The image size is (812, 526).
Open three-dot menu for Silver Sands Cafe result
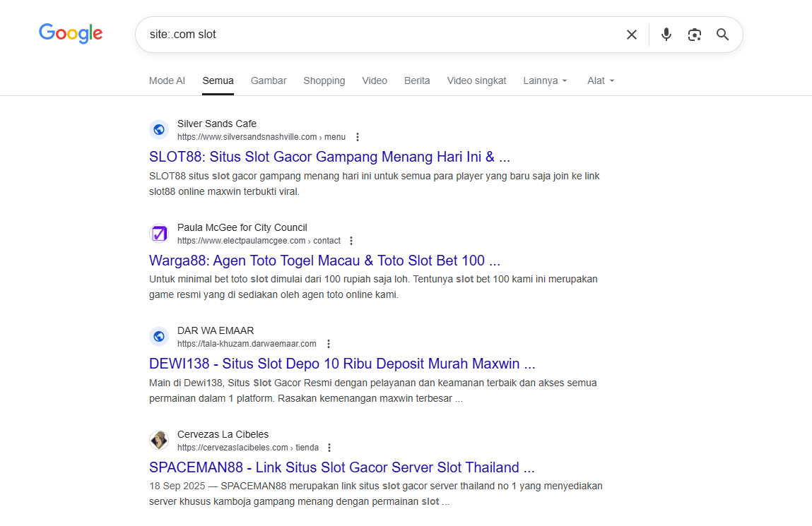pos(358,137)
